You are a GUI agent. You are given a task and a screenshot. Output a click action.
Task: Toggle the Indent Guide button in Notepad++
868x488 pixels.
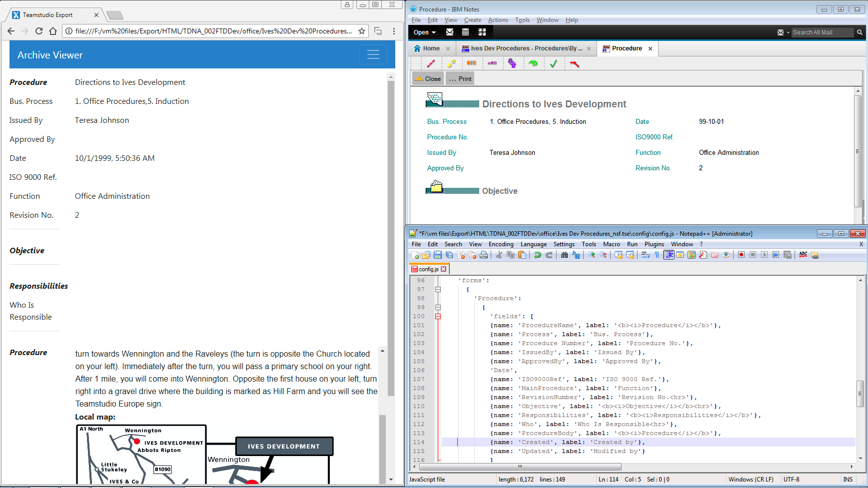click(669, 255)
